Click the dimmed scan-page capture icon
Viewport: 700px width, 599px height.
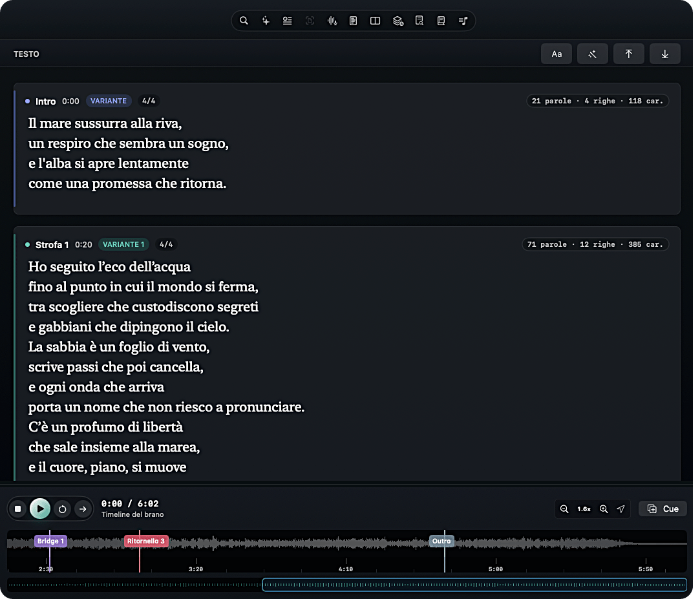pyautogui.click(x=310, y=21)
